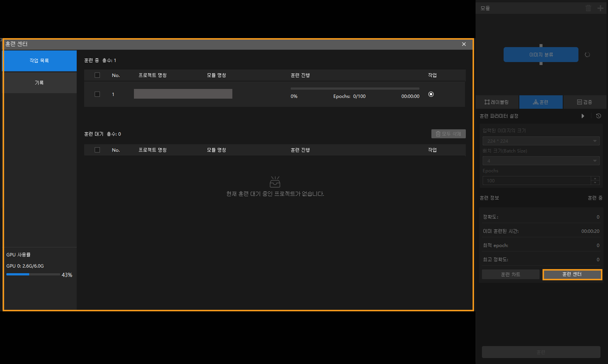The image size is (608, 364).
Task: Click the row number 1 in 훈련 중 table
Action: 113,94
